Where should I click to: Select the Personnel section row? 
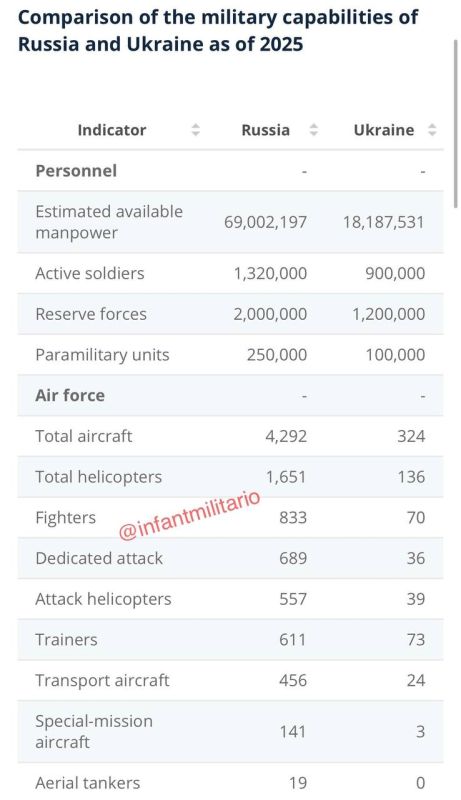[x=230, y=171]
